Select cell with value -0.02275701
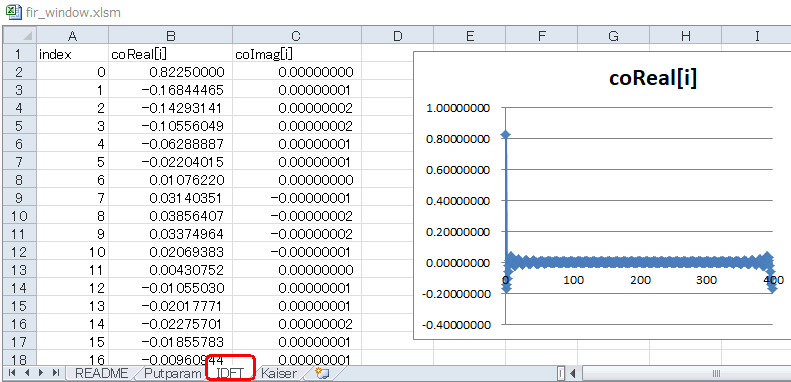 [171, 323]
